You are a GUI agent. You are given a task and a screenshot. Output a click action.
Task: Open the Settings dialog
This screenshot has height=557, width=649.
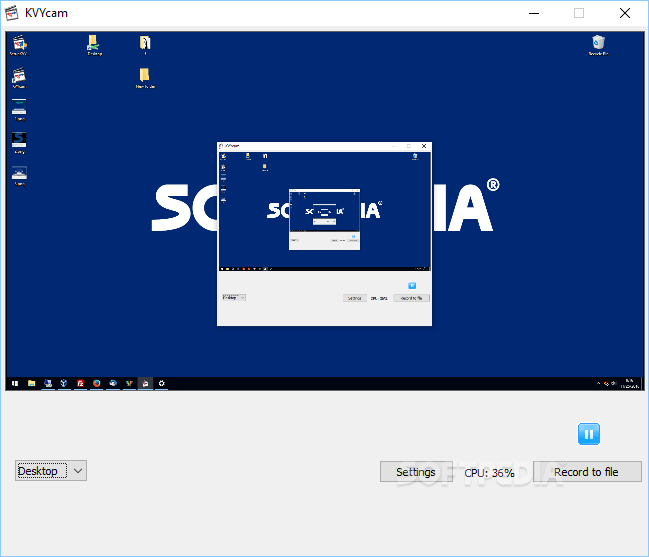pos(416,472)
